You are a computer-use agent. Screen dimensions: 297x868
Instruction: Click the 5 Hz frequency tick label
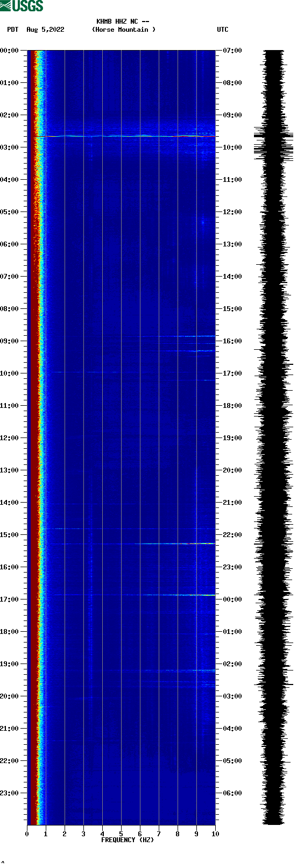[121, 834]
